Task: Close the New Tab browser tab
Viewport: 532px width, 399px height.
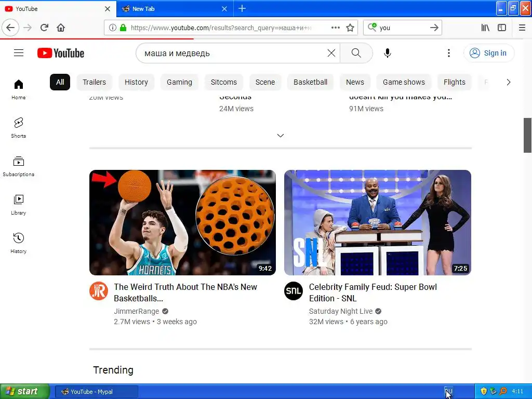Action: coord(224,9)
